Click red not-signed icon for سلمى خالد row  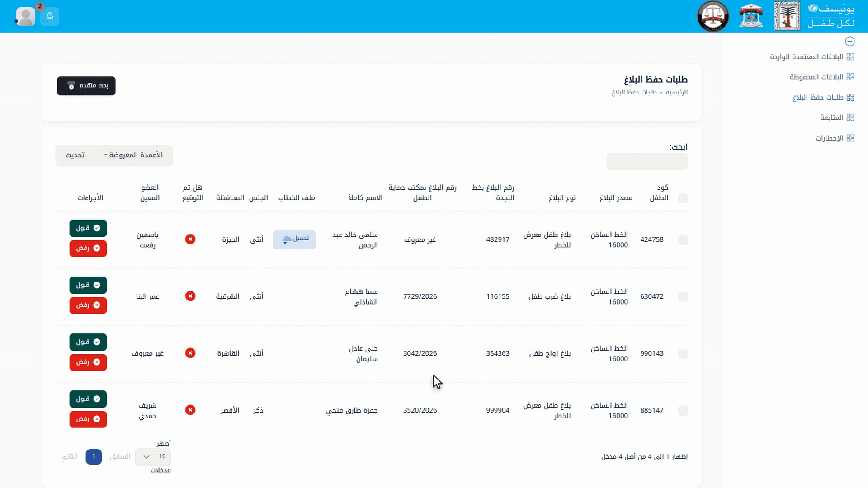[x=190, y=239]
